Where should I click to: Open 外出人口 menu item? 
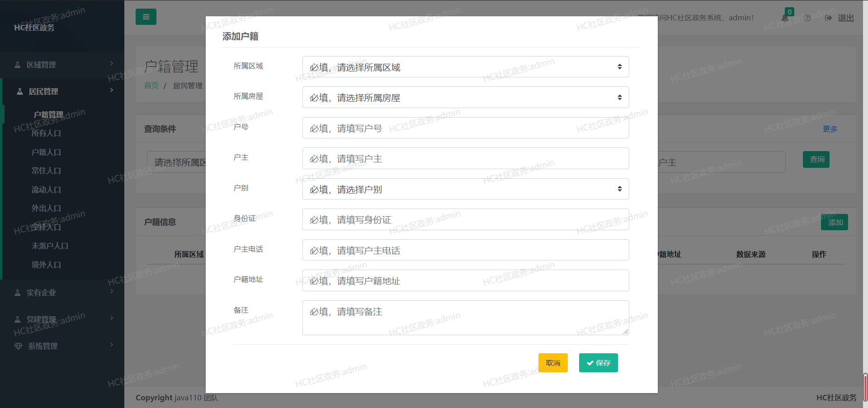click(x=46, y=208)
